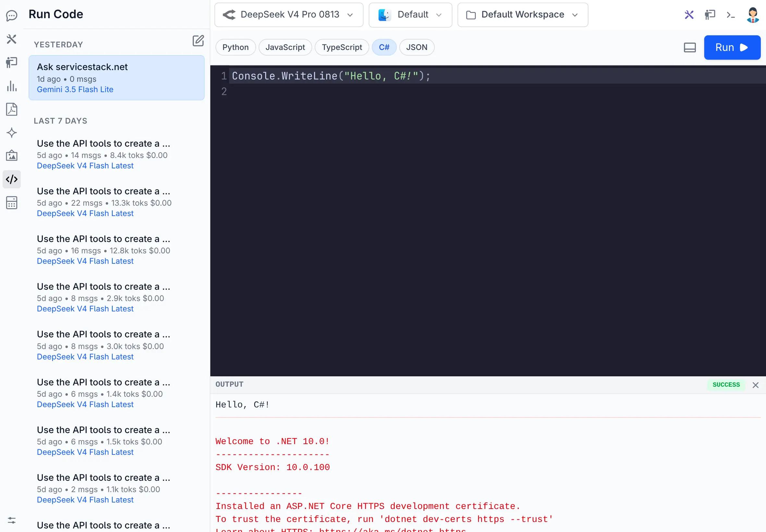The width and height of the screenshot is (766, 532).
Task: Click the OUTPUT panel header label
Action: (x=229, y=384)
